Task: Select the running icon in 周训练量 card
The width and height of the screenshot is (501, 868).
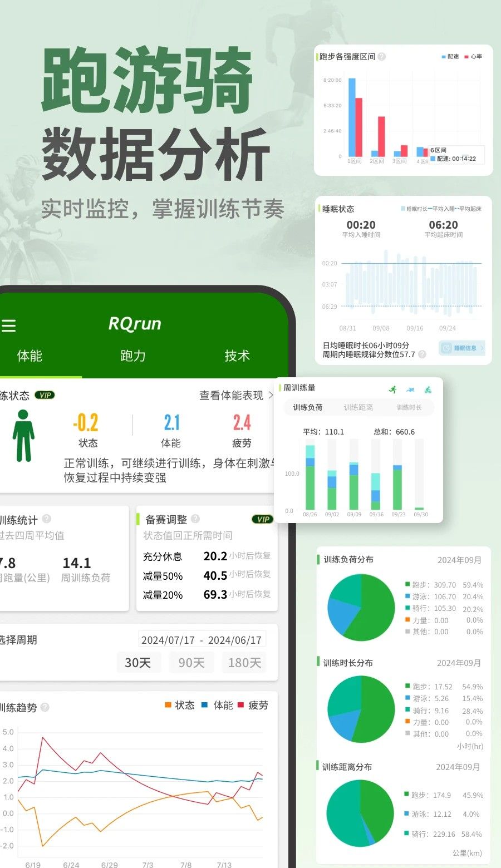Action: 393,389
